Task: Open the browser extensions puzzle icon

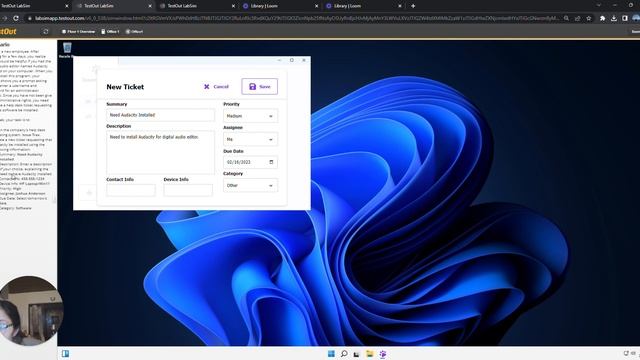Action: [x=602, y=18]
